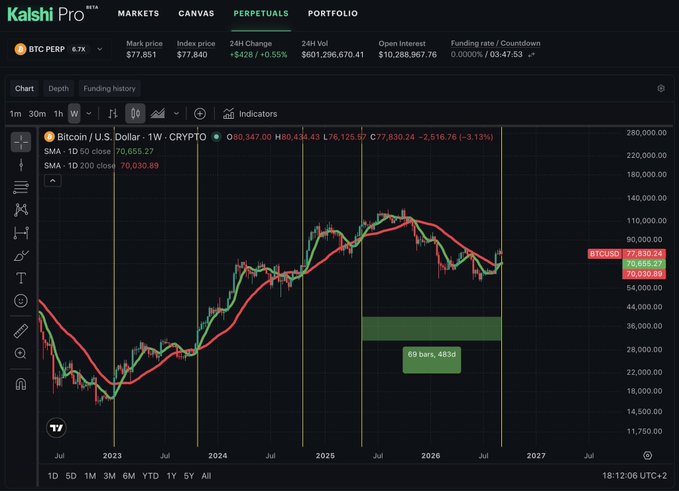This screenshot has height=491, width=679.
Task: Select the crosshair cursor tool
Action: (21, 142)
